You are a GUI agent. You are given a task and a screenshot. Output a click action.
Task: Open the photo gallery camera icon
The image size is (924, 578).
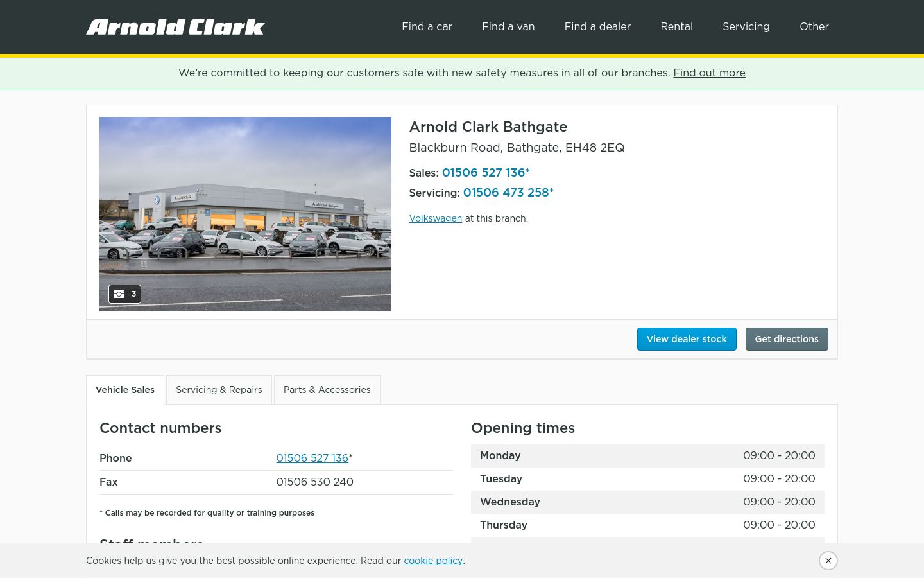pyautogui.click(x=124, y=294)
